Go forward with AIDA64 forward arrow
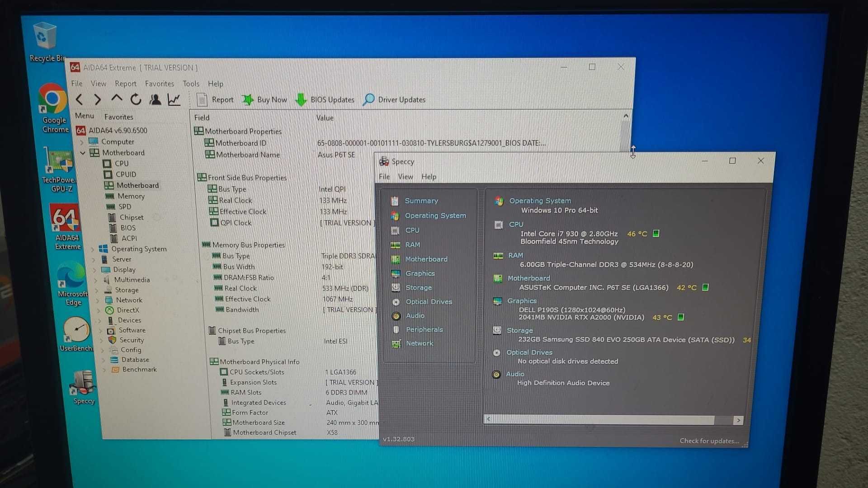Screen dimensions: 868x488 [x=97, y=99]
